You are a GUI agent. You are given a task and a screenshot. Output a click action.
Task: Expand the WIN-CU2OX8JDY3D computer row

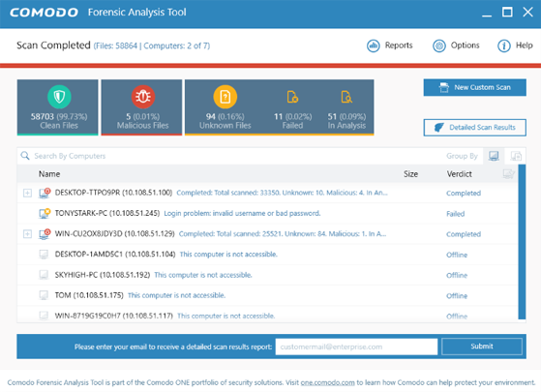pyautogui.click(x=27, y=234)
